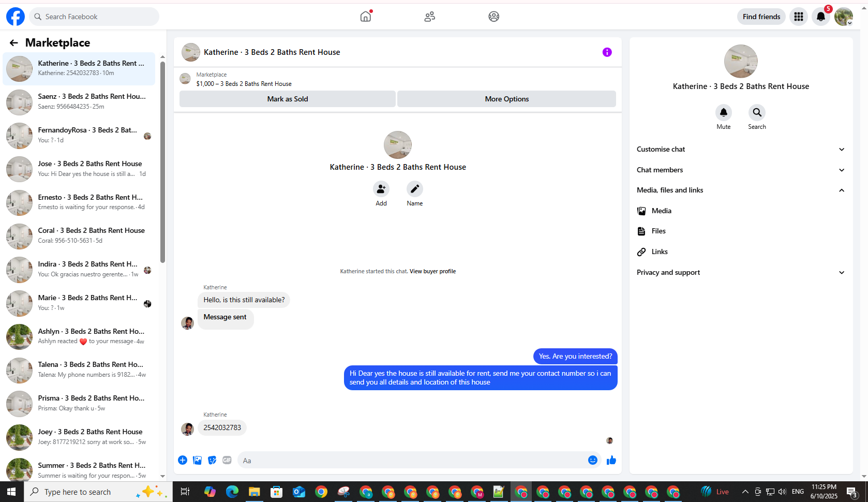The width and height of the screenshot is (868, 502).
Task: Click the Windows Start button
Action: point(11,492)
